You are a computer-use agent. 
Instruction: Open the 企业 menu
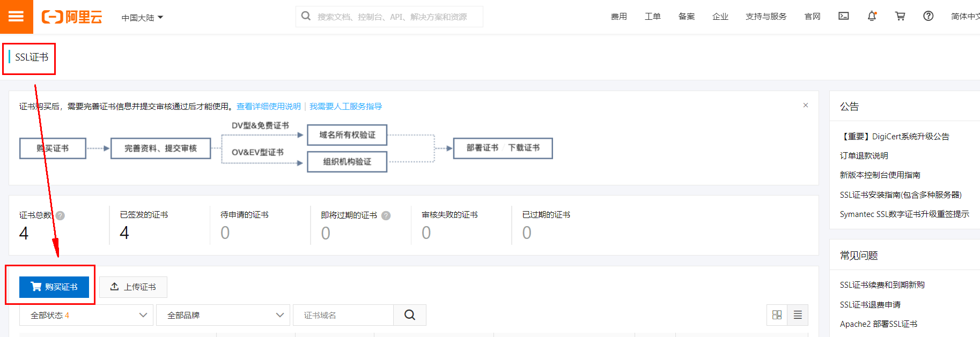[x=720, y=17]
